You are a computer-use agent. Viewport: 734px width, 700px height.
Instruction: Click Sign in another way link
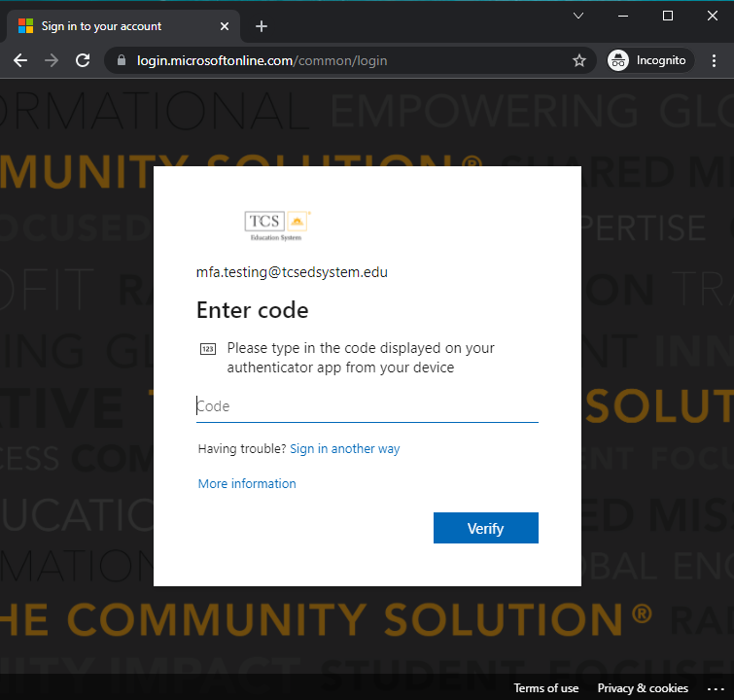344,448
